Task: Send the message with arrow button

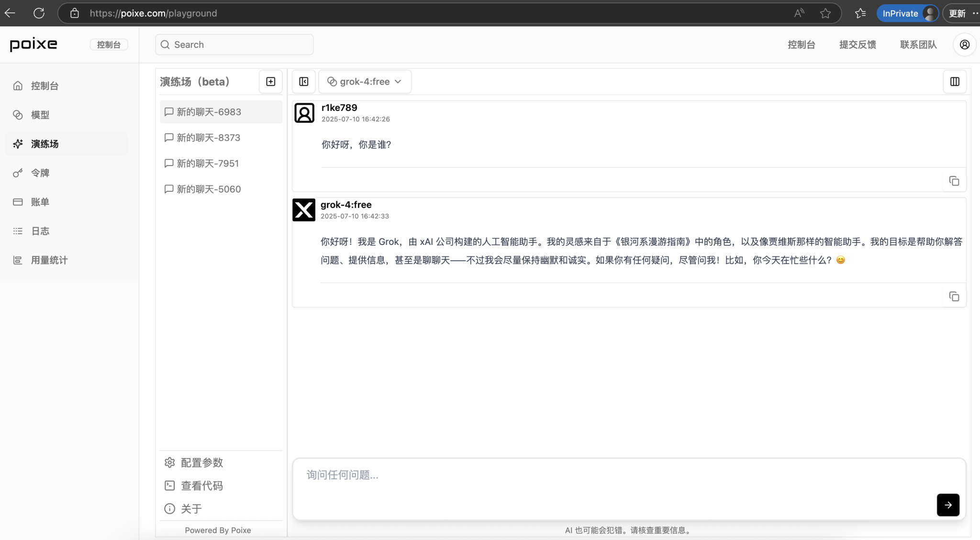Action: 948,505
